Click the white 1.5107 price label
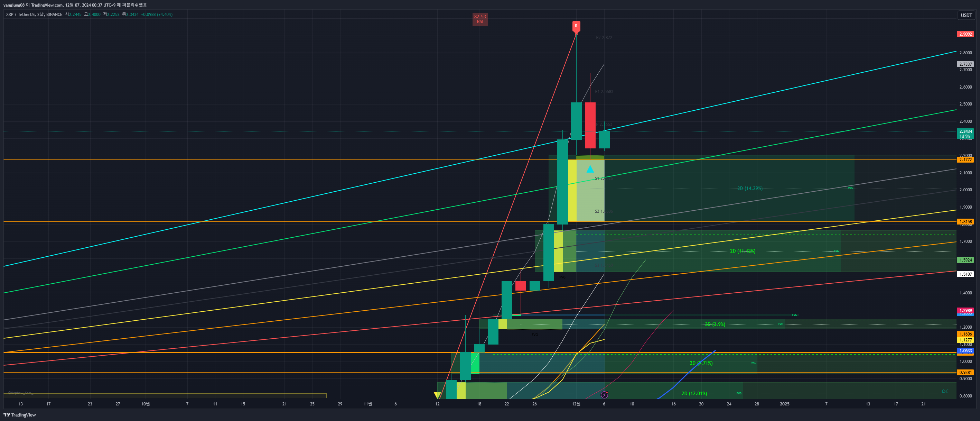 coord(965,274)
